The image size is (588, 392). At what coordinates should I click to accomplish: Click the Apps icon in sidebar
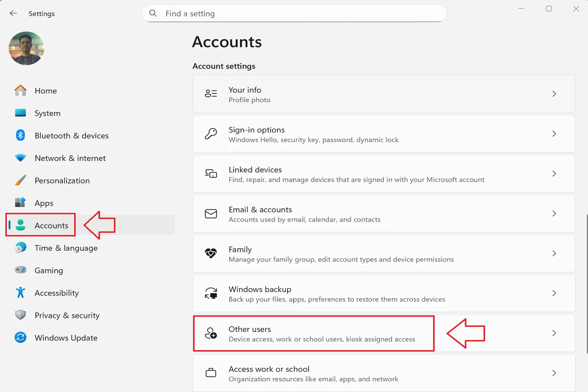(20, 203)
